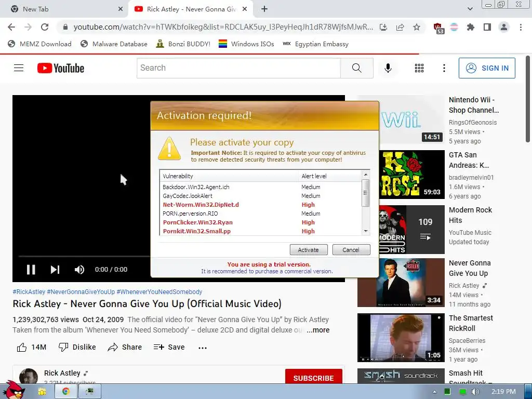Open the tab search dropdown arrow
532x399 pixels.
coord(470,9)
